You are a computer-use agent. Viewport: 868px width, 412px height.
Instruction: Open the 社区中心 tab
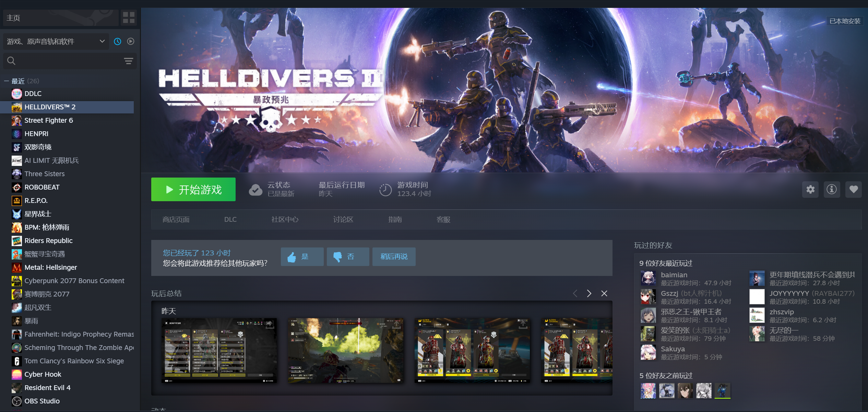285,220
